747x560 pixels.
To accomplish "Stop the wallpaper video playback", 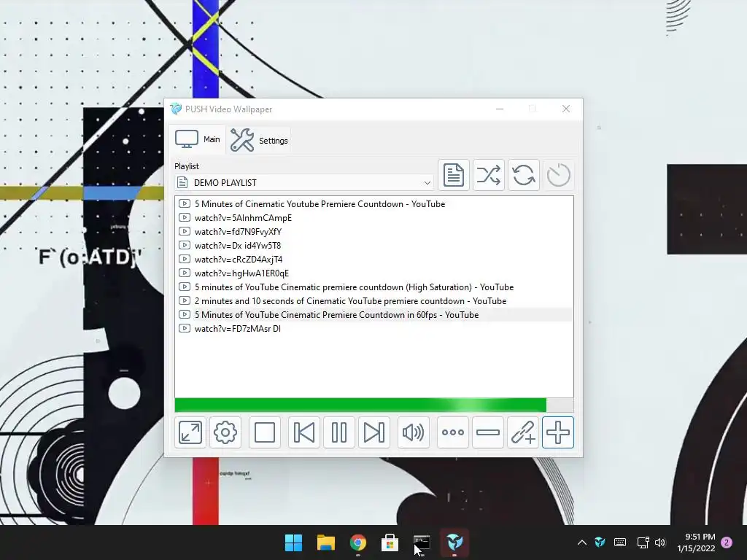I will coord(264,432).
